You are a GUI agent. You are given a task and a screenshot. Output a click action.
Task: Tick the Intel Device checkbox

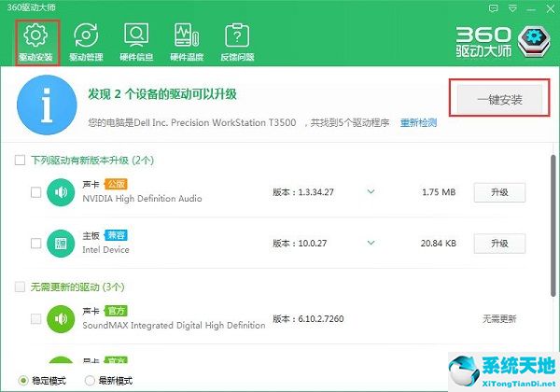pos(35,244)
